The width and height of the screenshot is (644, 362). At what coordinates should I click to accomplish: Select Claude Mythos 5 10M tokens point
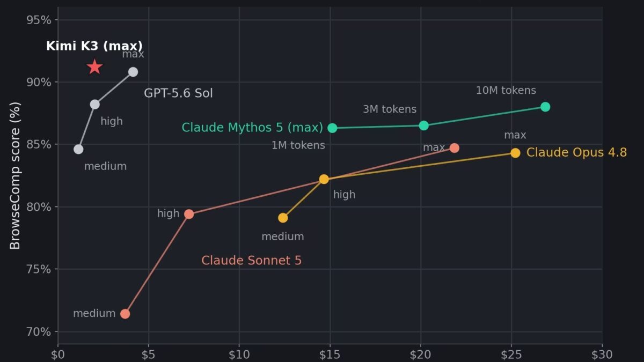coord(545,107)
